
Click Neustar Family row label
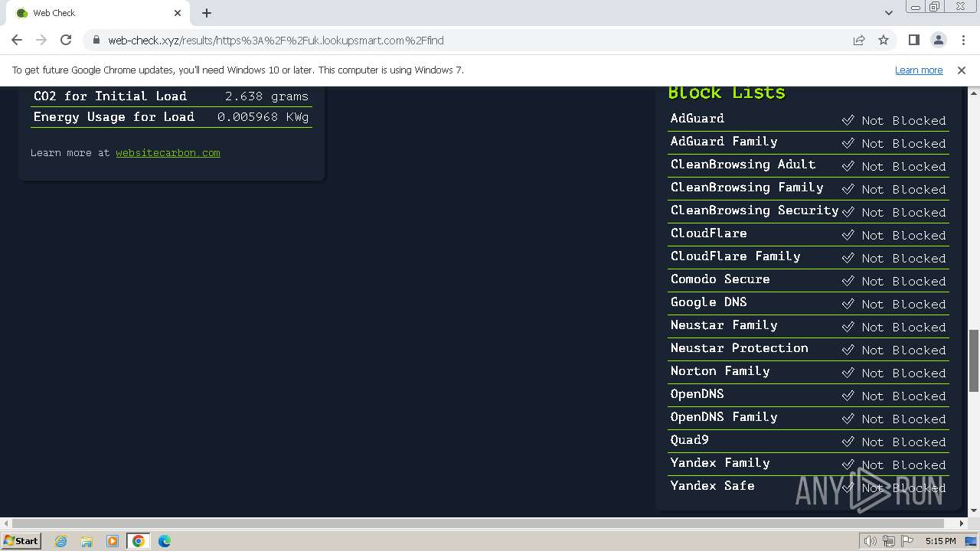pyautogui.click(x=724, y=325)
